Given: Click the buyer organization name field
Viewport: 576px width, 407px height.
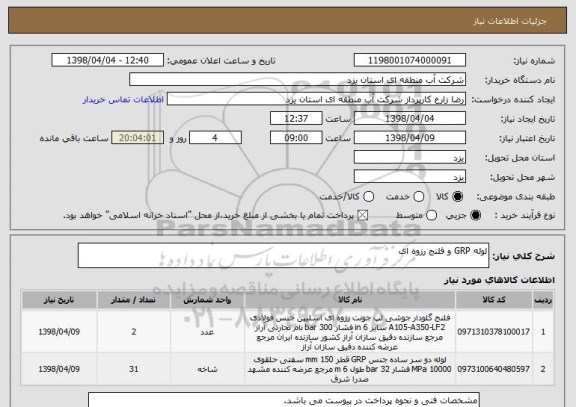Looking at the screenshot, I should [298, 80].
